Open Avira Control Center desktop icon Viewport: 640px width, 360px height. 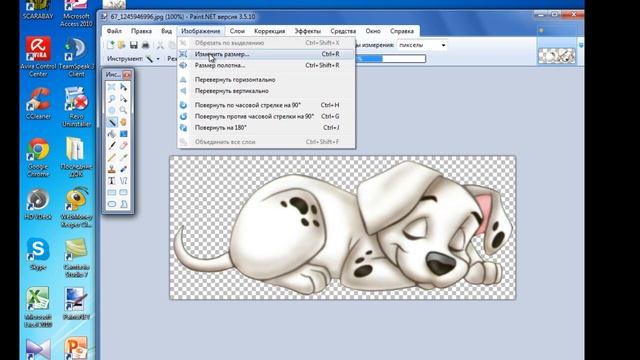(x=38, y=57)
